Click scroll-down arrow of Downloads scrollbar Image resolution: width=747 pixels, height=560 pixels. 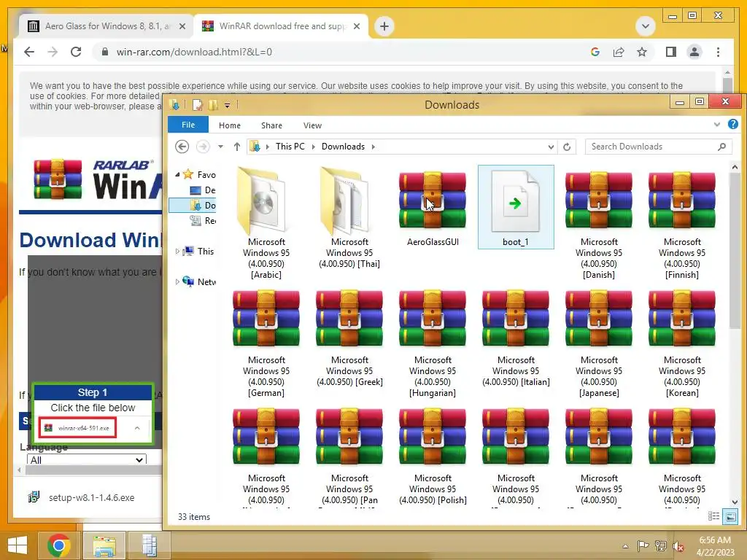tap(735, 502)
